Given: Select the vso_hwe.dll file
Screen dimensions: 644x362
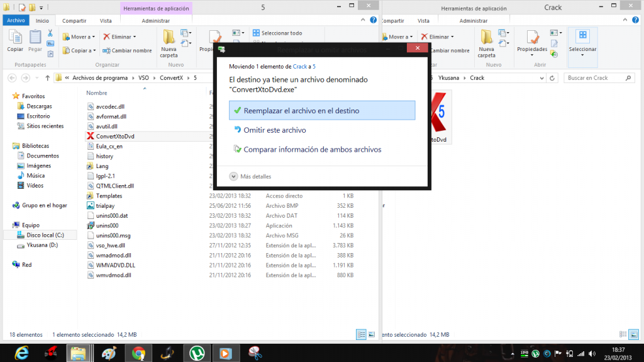Looking at the screenshot, I should coord(111,245).
